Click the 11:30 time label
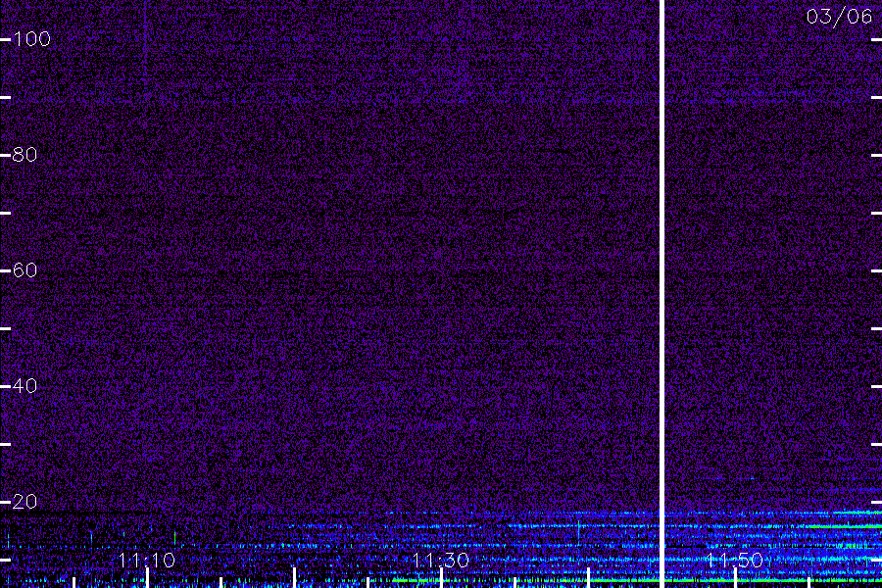 440,561
